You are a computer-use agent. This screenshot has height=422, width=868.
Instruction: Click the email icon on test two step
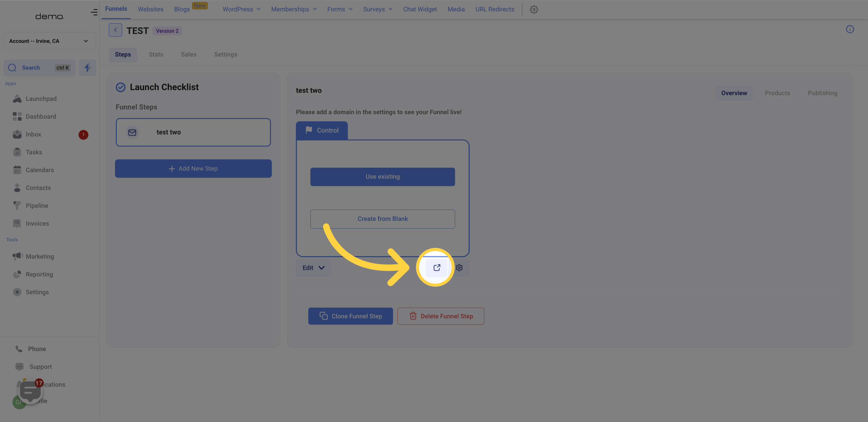click(132, 132)
